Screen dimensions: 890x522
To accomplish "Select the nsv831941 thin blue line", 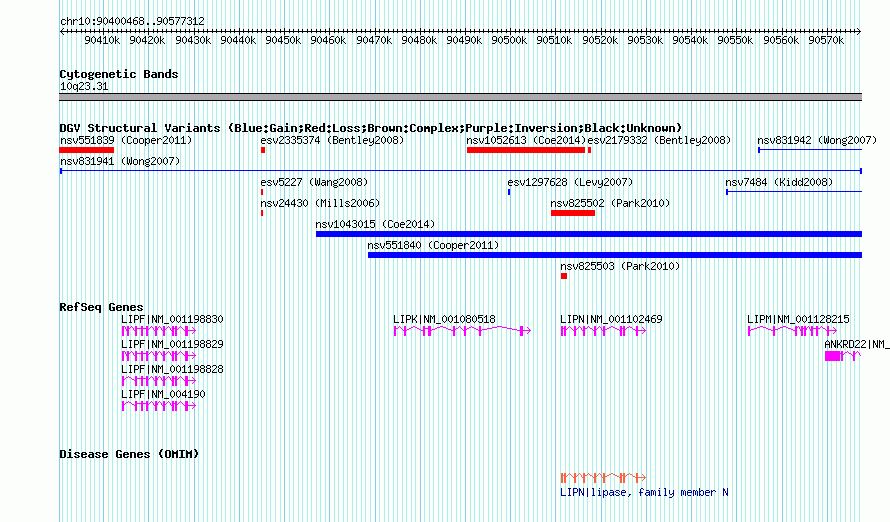I will click(461, 171).
